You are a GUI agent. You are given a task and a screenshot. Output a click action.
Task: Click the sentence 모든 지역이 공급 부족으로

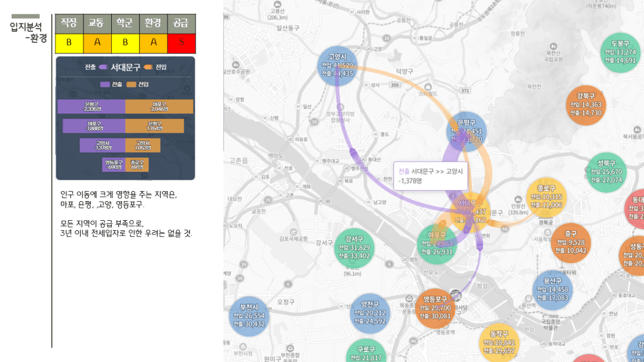pos(102,223)
